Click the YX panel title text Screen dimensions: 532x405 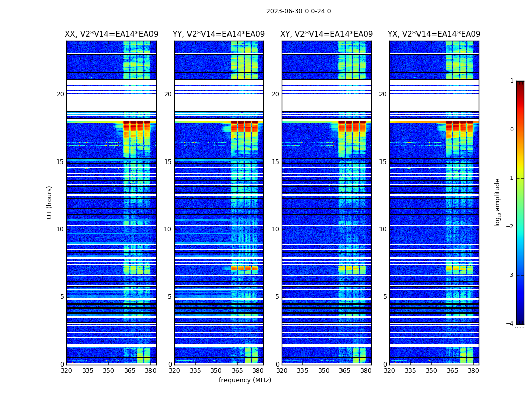click(434, 34)
